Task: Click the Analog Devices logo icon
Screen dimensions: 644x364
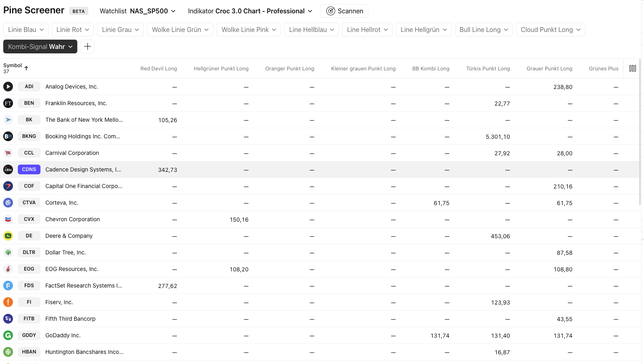Action: coord(8,87)
